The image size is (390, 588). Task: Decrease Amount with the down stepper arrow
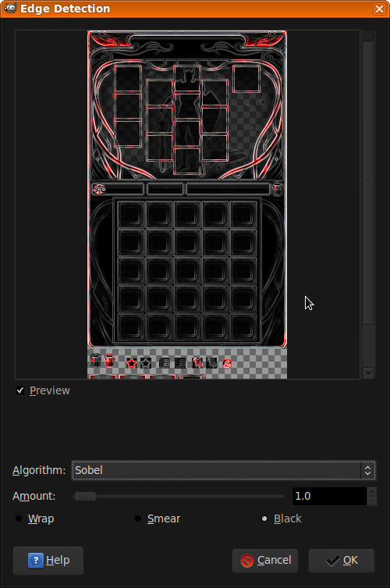(371, 501)
